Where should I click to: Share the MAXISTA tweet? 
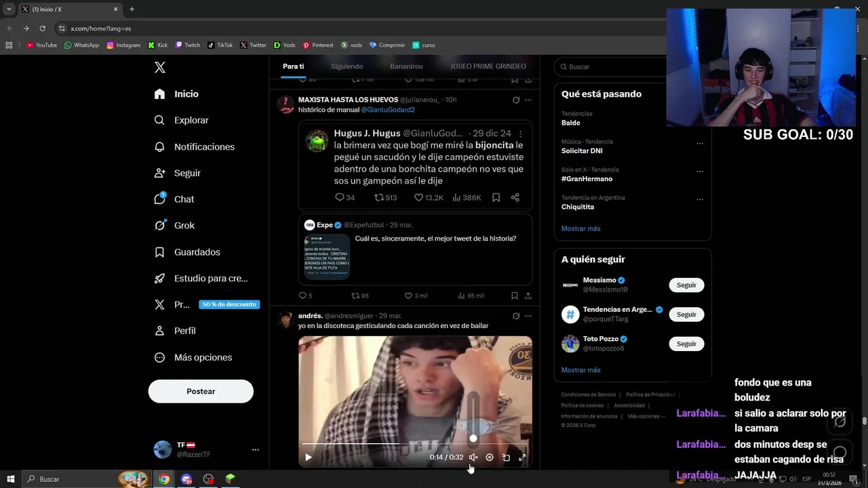(528, 296)
